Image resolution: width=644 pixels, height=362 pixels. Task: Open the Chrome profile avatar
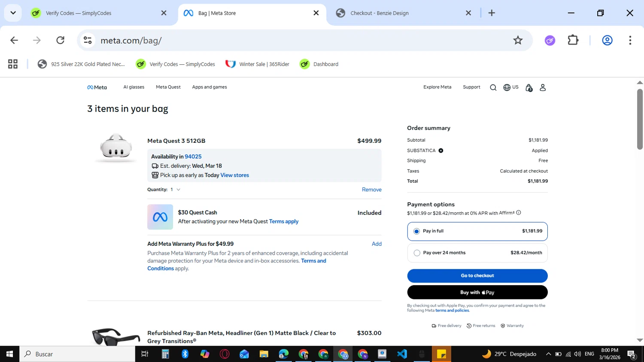pyautogui.click(x=607, y=40)
